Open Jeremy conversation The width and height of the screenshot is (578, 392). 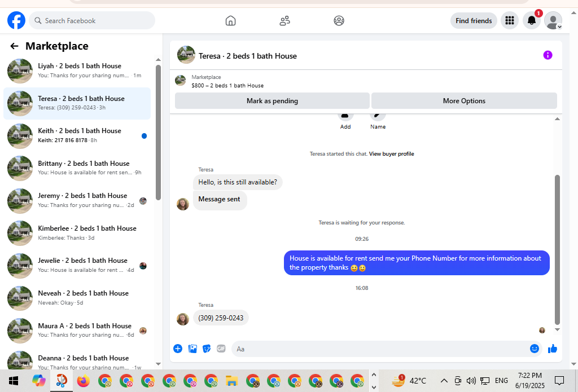[x=77, y=200]
